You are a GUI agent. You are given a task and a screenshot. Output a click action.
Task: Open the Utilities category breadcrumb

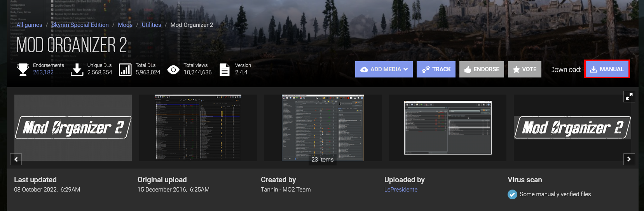(x=151, y=25)
